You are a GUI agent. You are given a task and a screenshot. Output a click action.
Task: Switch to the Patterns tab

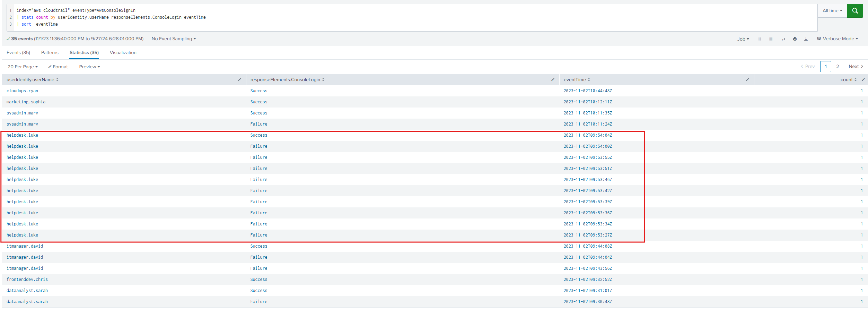click(x=50, y=53)
